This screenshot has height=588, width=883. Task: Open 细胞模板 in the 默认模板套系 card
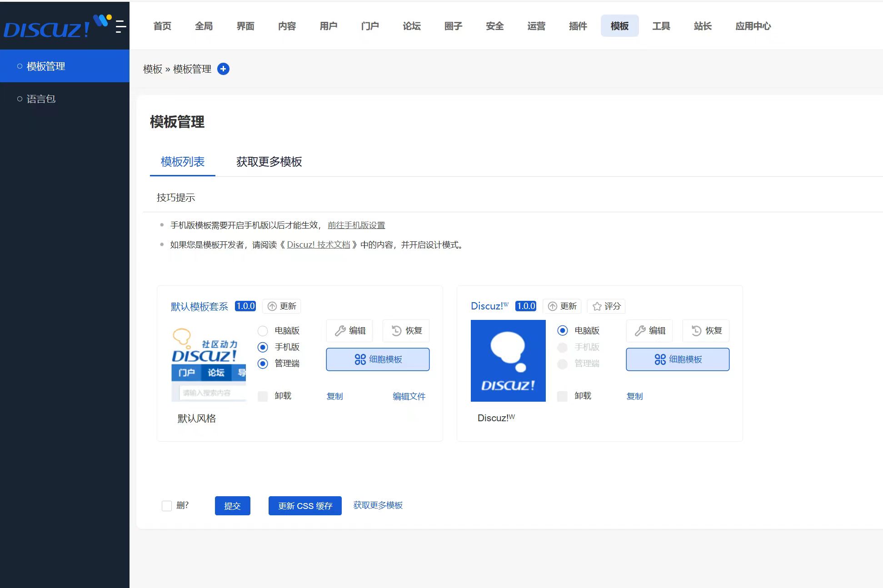[x=378, y=359]
